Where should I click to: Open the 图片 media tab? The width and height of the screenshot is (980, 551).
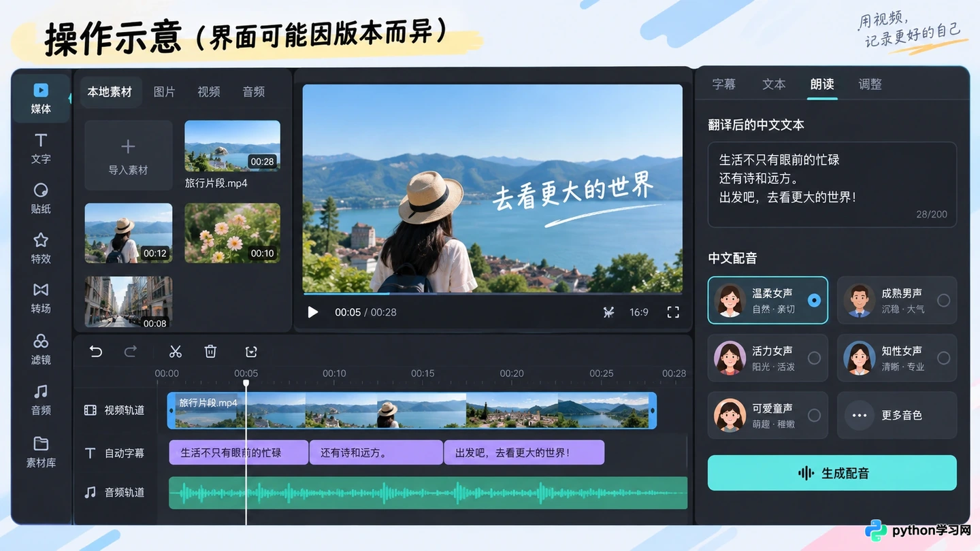tap(164, 92)
